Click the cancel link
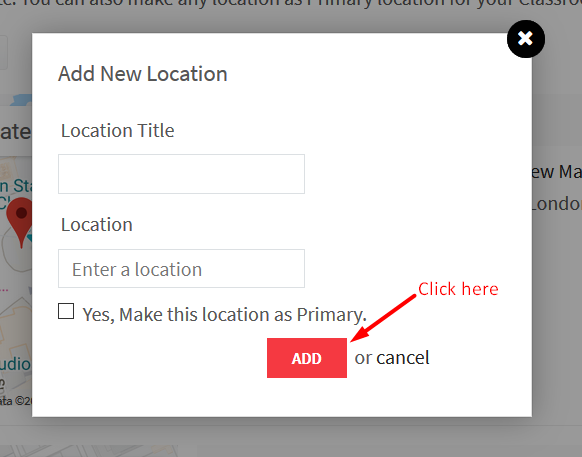This screenshot has height=457, width=582. pos(403,358)
